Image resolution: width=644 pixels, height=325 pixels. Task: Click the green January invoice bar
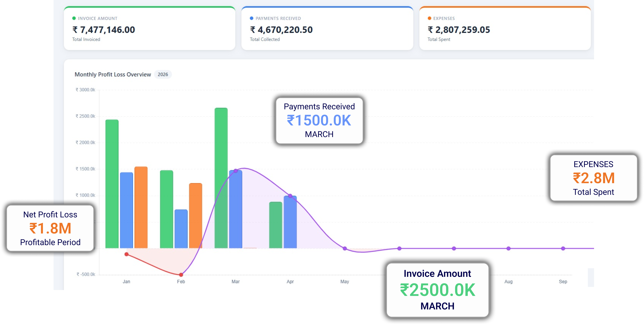click(112, 184)
